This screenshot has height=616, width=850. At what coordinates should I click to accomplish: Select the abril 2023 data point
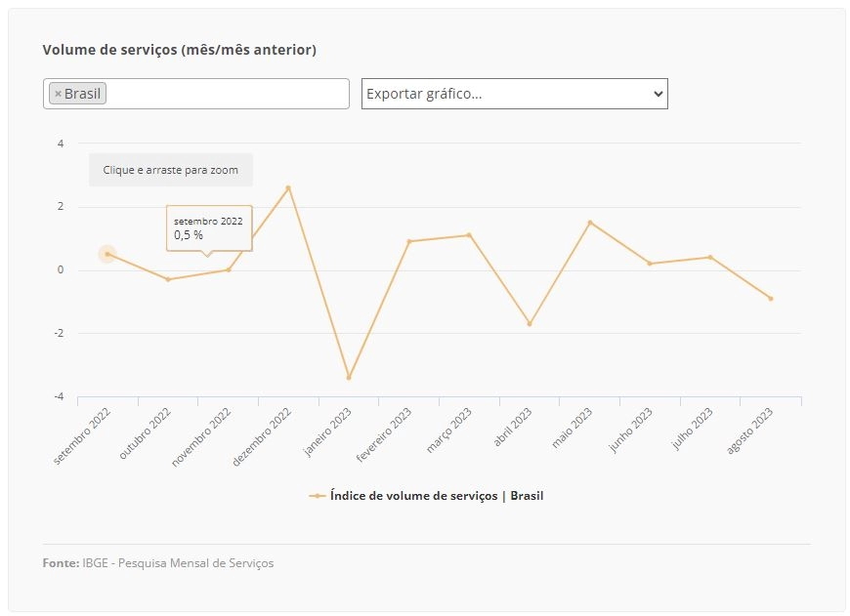[530, 324]
